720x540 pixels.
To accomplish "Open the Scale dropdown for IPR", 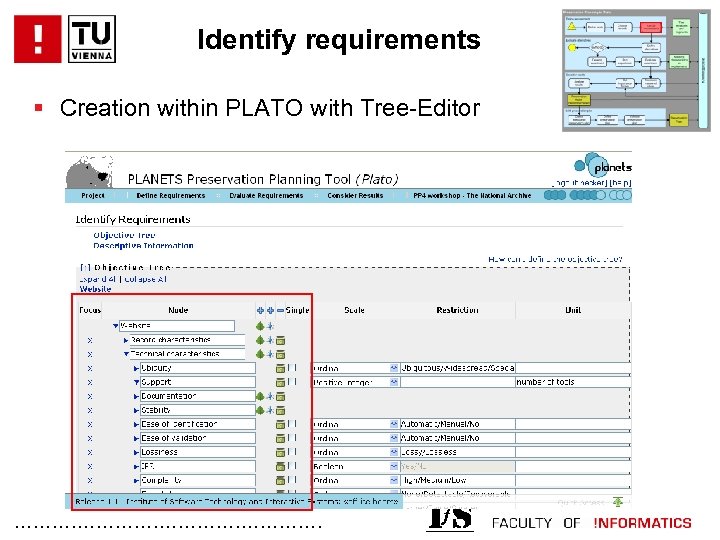I will click(394, 467).
